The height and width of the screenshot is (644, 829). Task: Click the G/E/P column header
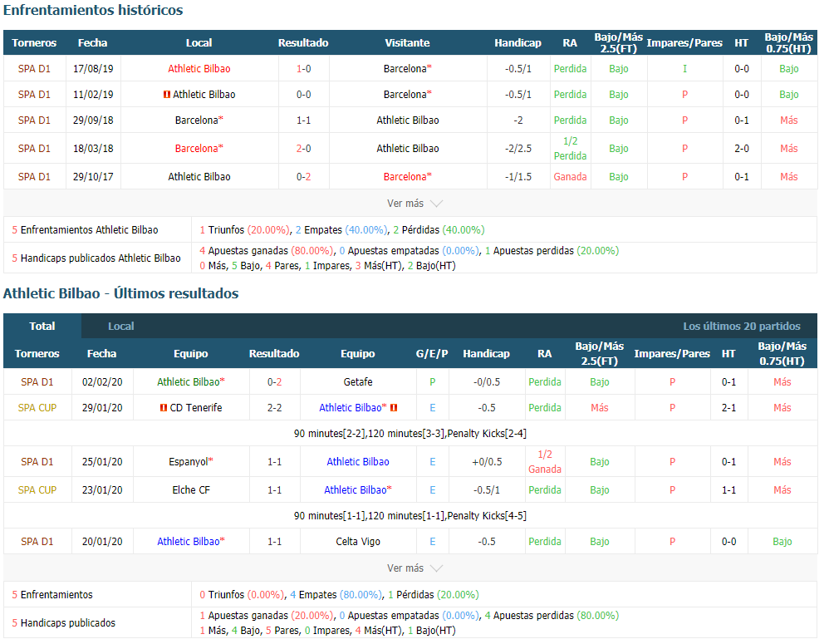point(432,354)
